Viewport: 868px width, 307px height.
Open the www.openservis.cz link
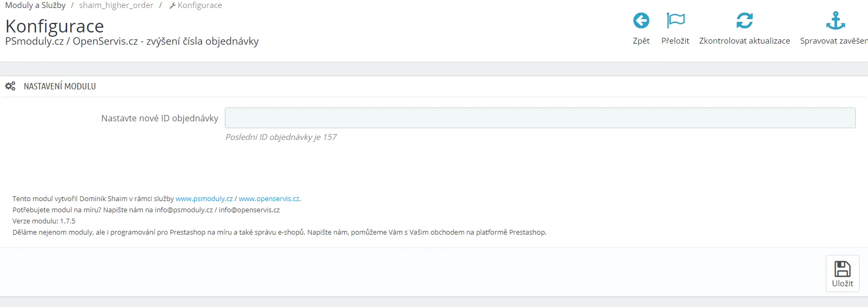tap(269, 199)
